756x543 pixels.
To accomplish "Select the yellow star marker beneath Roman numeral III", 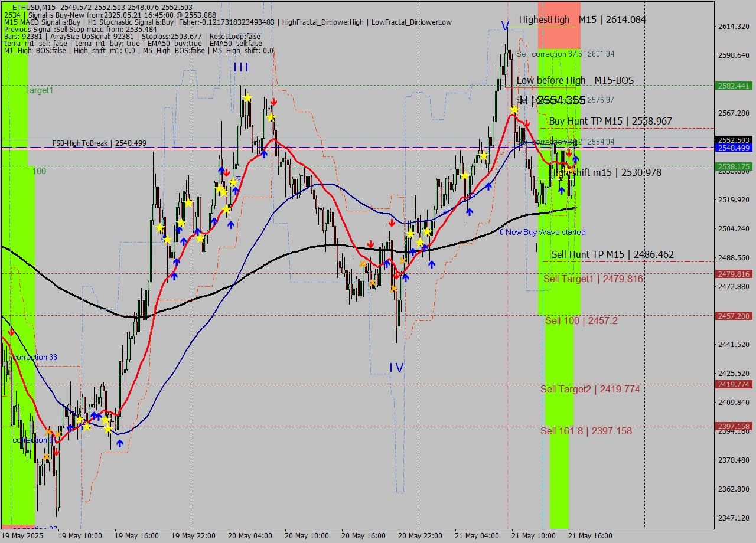I will tap(248, 98).
